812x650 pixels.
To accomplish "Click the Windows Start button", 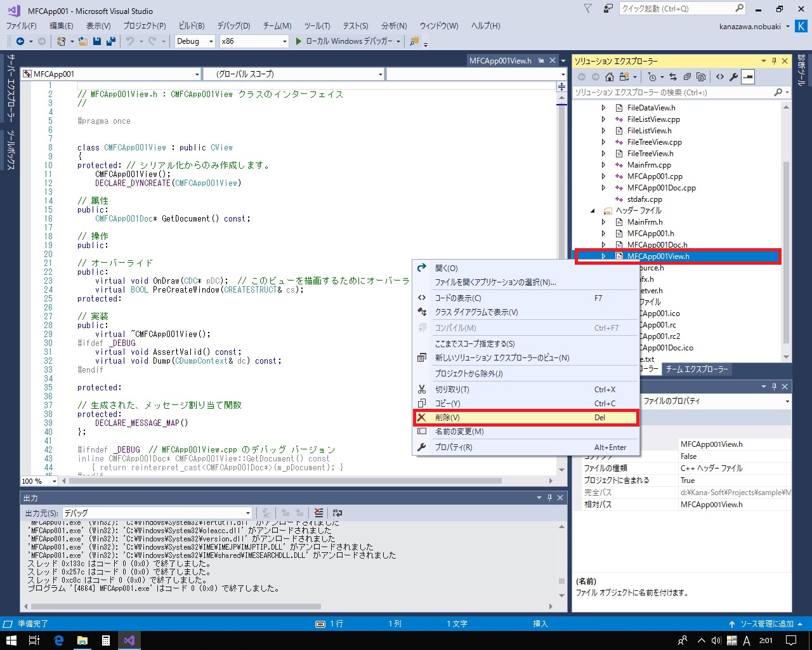I will [x=11, y=640].
